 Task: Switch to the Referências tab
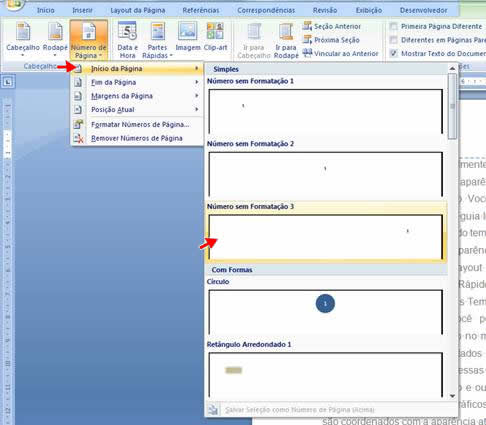tap(201, 10)
